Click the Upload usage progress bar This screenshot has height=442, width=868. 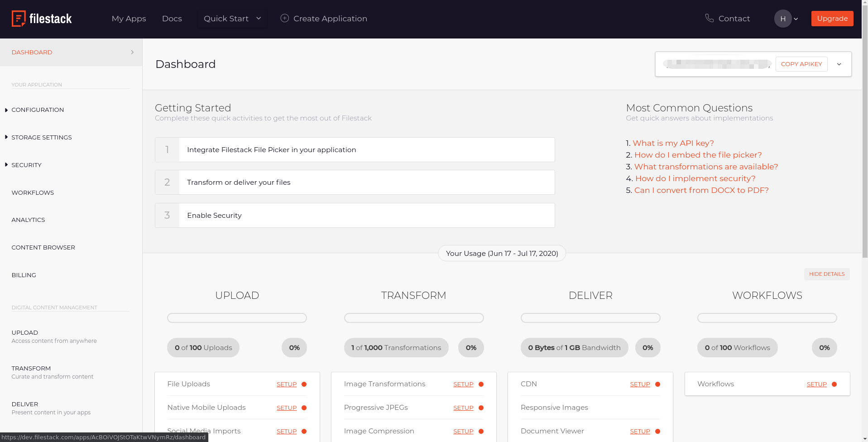tap(237, 318)
